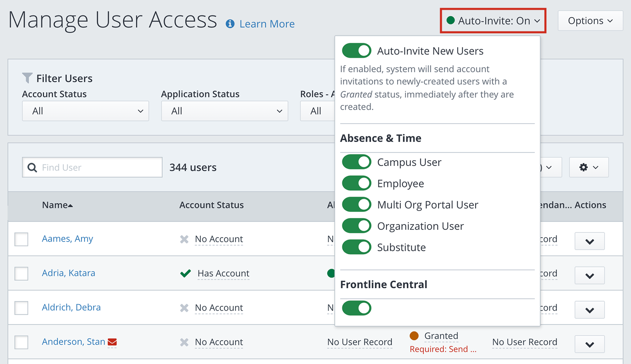Disable the Campus User toggle
The height and width of the screenshot is (364, 631).
[356, 162]
